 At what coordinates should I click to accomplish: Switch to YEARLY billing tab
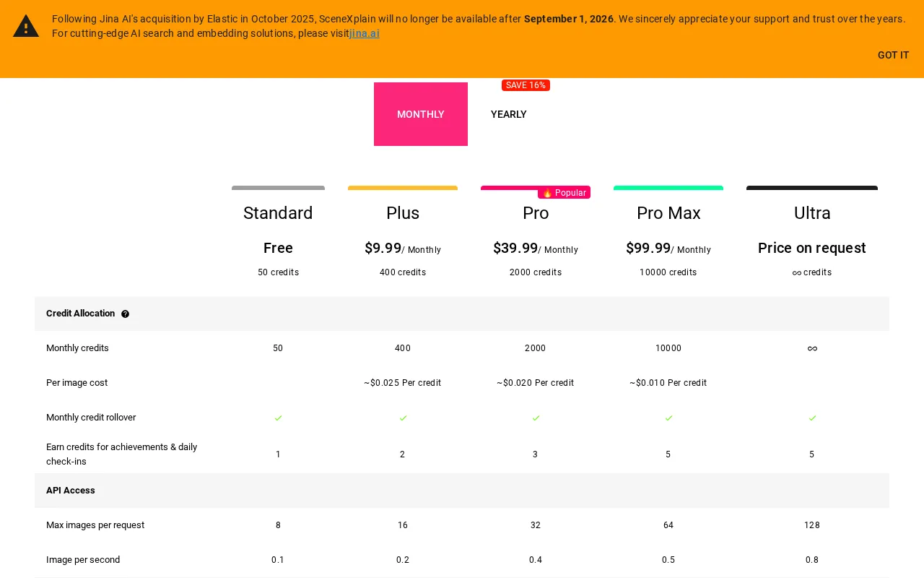pos(509,114)
